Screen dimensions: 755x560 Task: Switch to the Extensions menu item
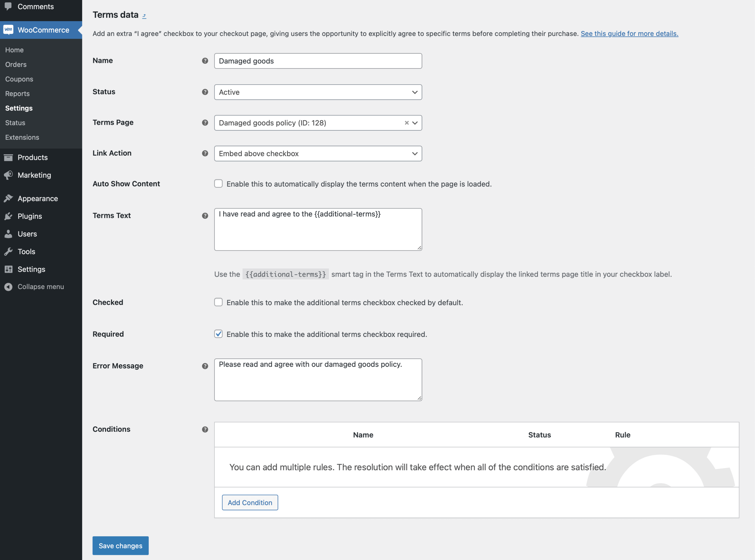point(22,137)
